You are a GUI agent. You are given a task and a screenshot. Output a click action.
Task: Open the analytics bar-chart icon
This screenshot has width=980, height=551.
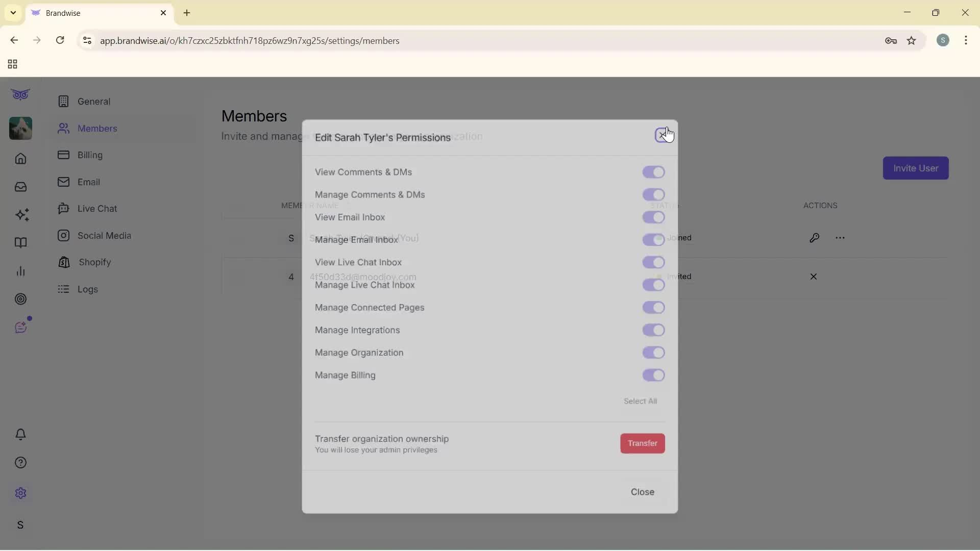pos(20,271)
